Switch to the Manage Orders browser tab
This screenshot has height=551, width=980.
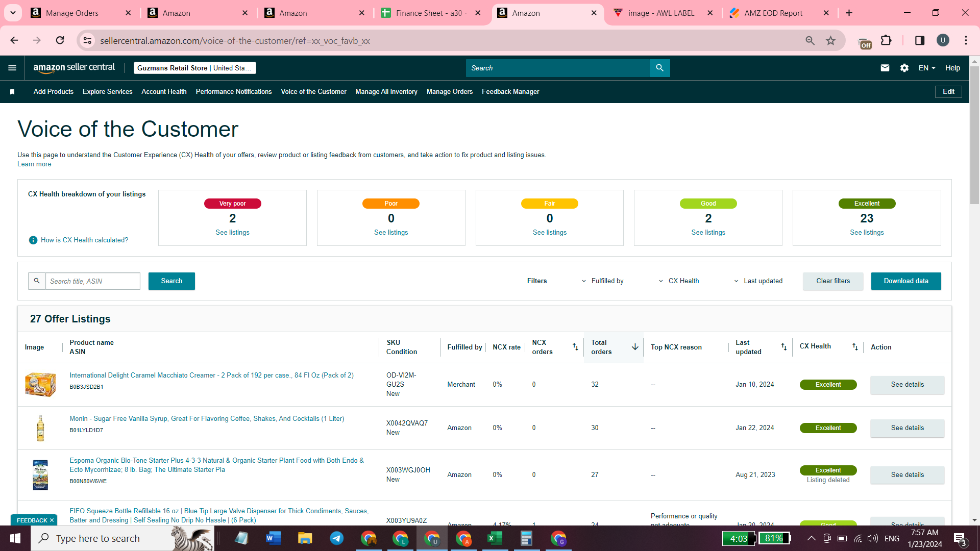[72, 13]
